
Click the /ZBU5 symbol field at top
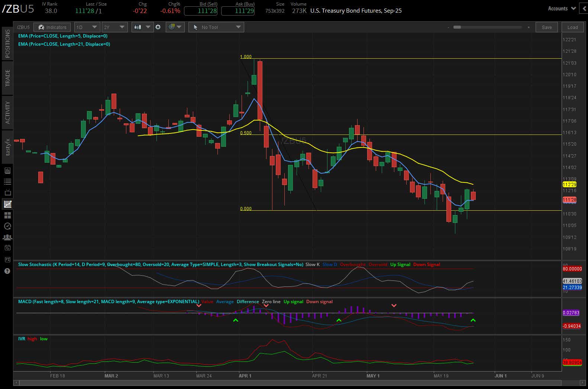click(x=18, y=9)
